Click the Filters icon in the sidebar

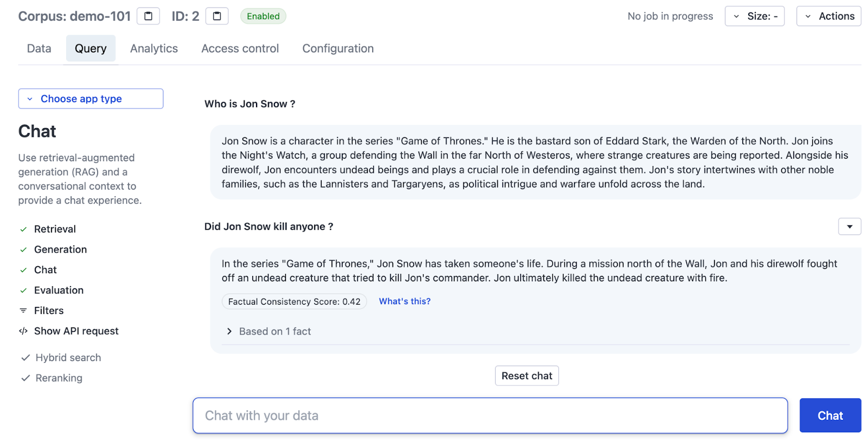click(23, 311)
